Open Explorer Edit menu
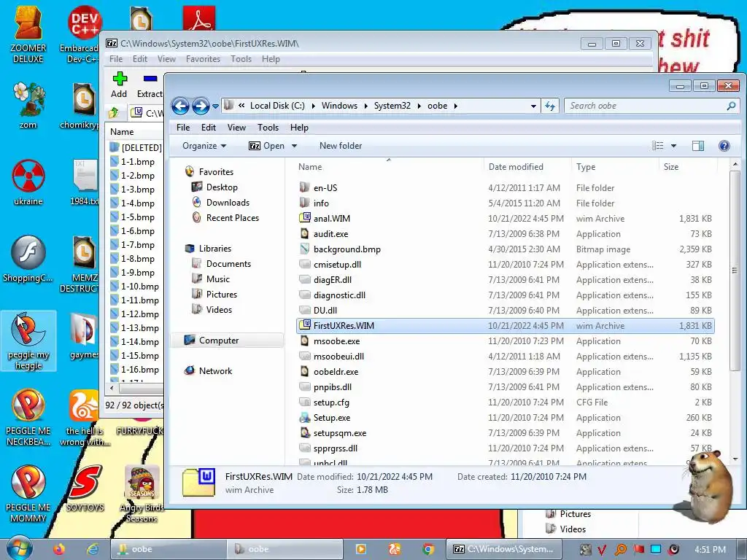The width and height of the screenshot is (747, 560). click(x=208, y=128)
